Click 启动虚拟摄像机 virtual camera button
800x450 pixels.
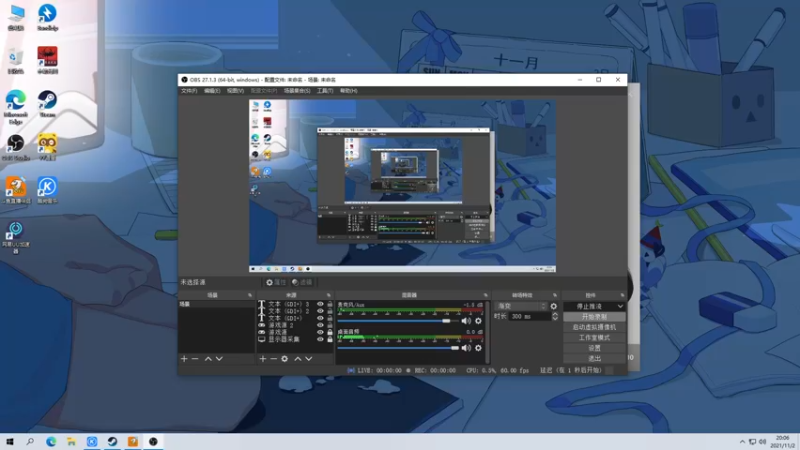pyautogui.click(x=594, y=327)
